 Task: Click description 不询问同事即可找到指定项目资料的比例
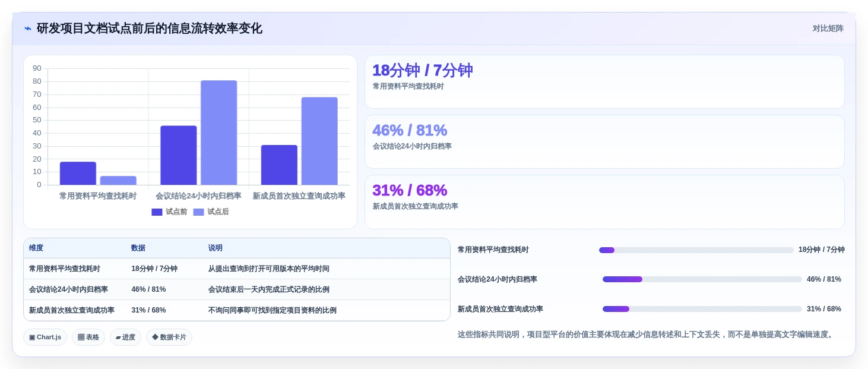(x=273, y=310)
